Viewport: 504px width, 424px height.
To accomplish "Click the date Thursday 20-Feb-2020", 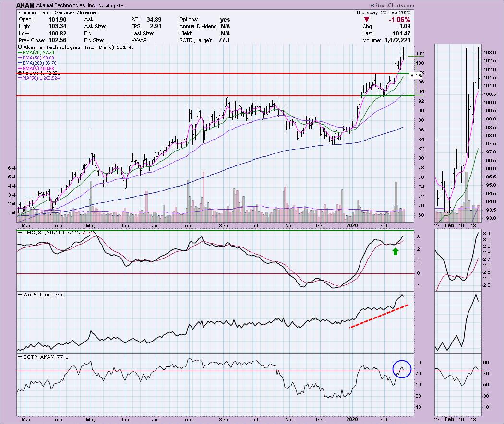I will (x=383, y=12).
